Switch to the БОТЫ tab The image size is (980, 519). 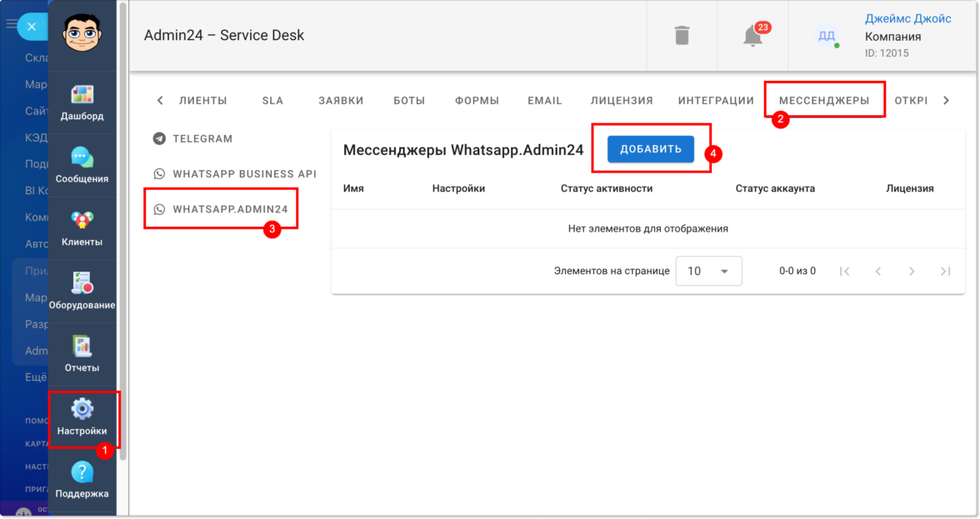409,101
